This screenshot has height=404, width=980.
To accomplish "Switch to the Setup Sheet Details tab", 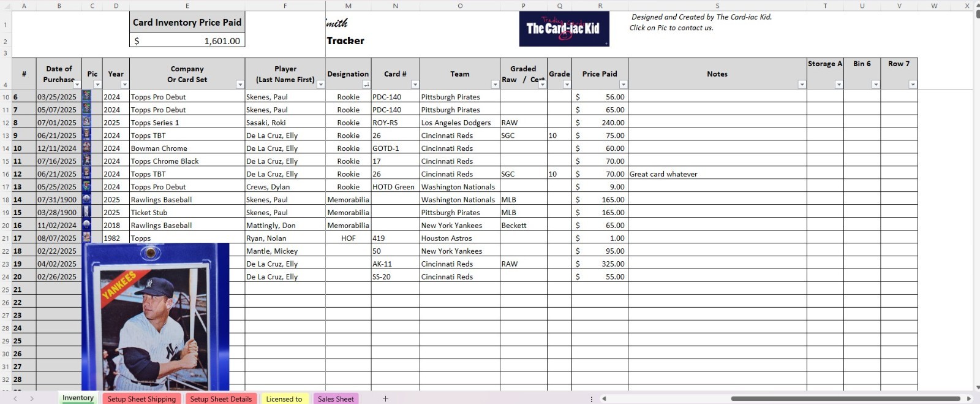I will (x=221, y=398).
